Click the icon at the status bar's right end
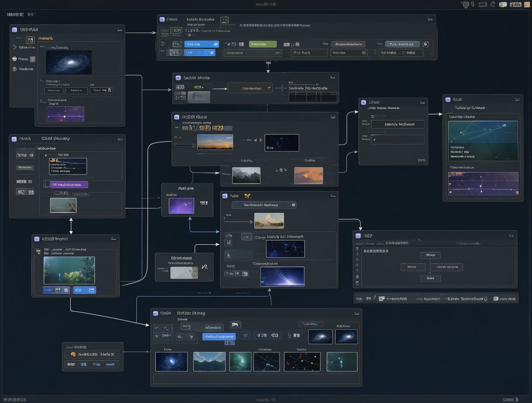Viewport: 532px width, 403px height. 517,399
